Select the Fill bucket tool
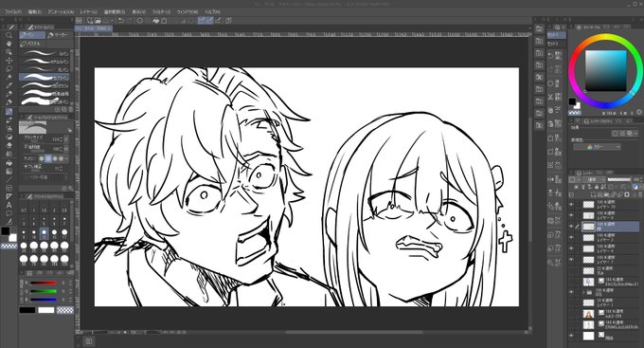The image size is (644, 348). [x=9, y=163]
